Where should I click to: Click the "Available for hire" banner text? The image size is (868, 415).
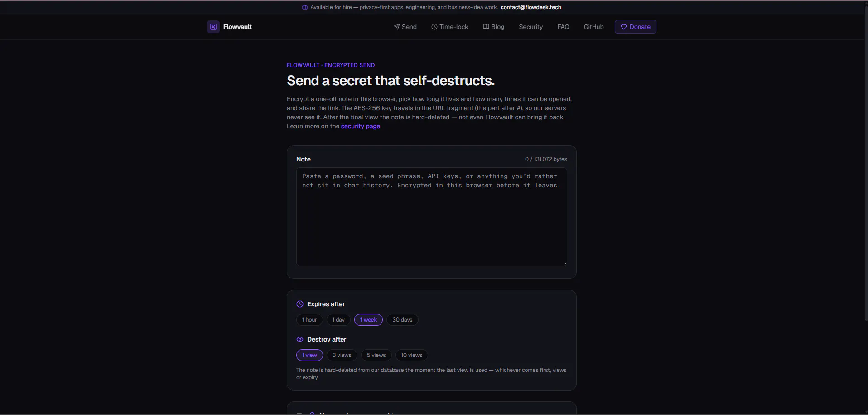click(x=404, y=7)
